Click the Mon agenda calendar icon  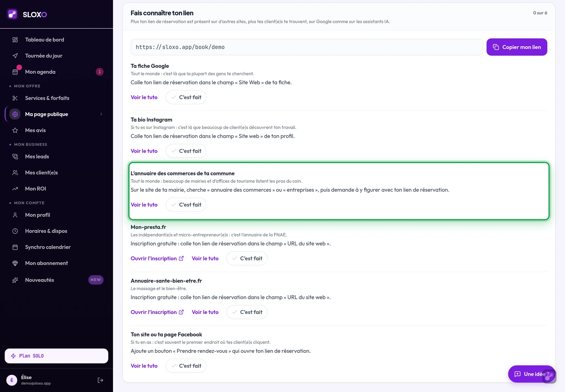coord(15,72)
